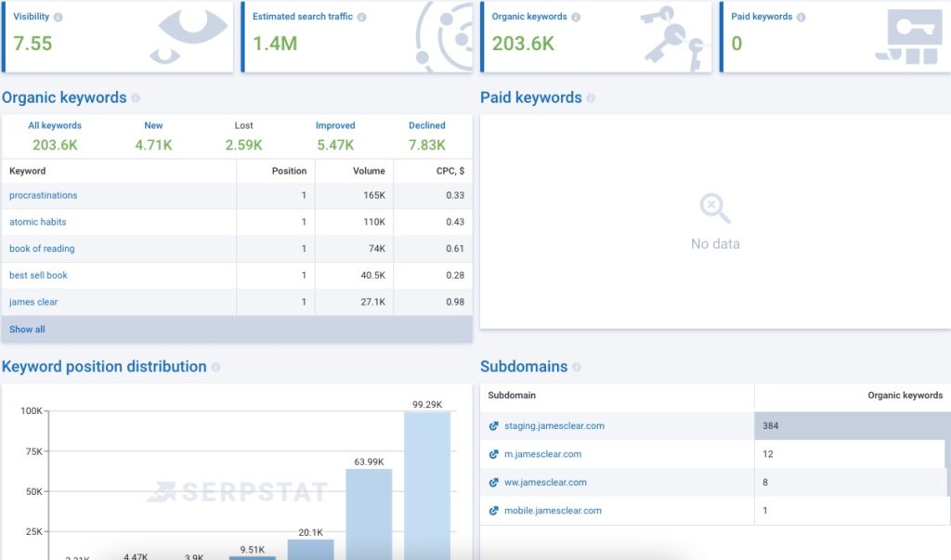Open external link icon for staging.jamesclear.com

click(494, 426)
